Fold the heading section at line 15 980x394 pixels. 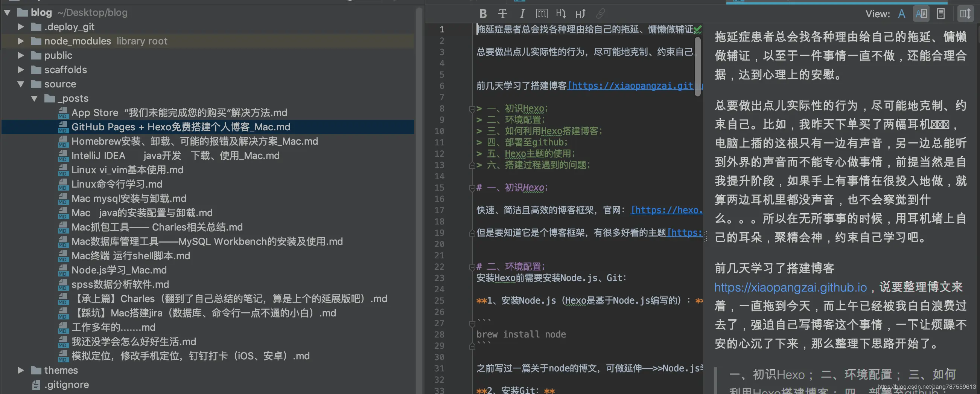[x=472, y=188]
